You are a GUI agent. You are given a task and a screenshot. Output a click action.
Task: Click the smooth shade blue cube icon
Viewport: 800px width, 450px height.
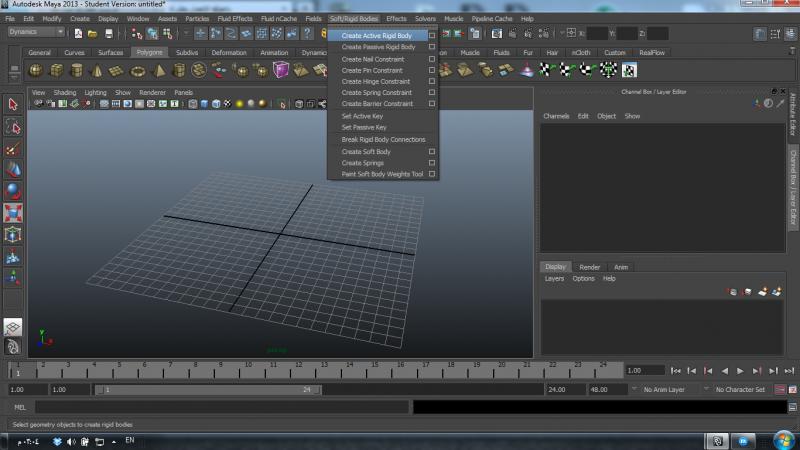click(x=205, y=104)
